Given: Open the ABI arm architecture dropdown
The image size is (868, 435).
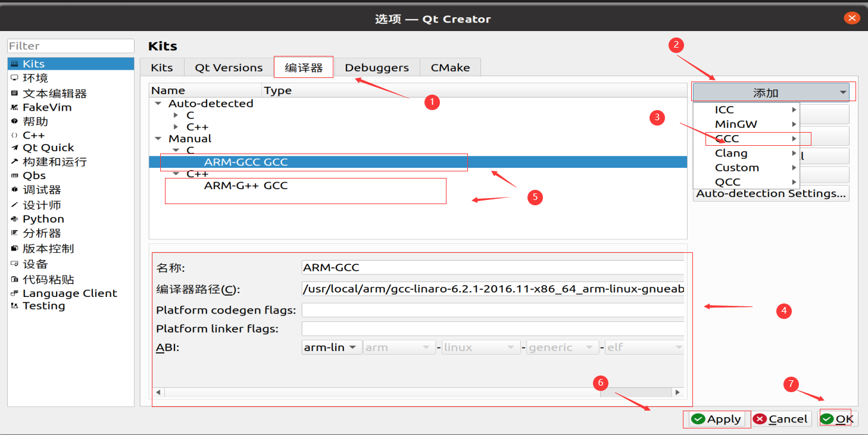Looking at the screenshot, I should tap(399, 348).
